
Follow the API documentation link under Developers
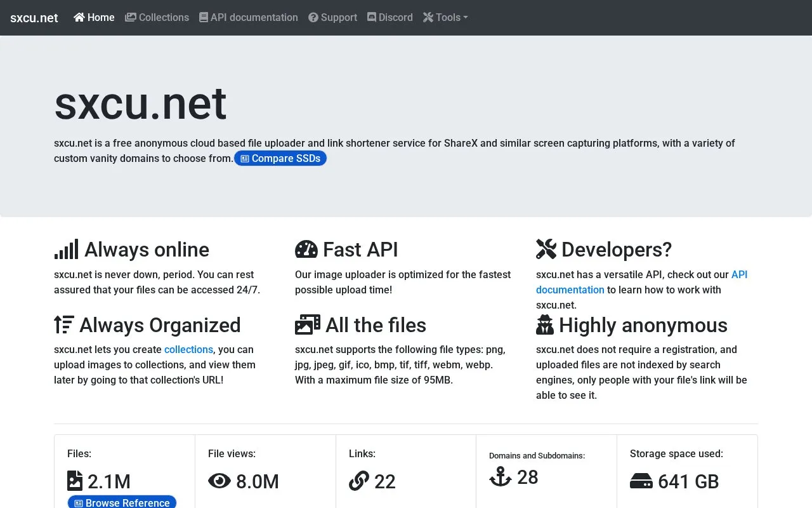pos(642,282)
